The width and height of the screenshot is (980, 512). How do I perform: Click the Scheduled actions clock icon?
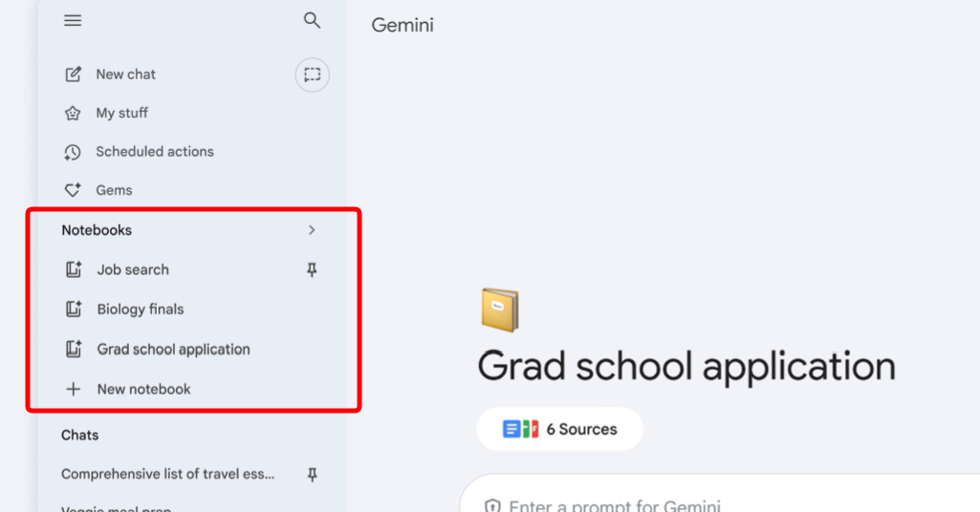(73, 152)
